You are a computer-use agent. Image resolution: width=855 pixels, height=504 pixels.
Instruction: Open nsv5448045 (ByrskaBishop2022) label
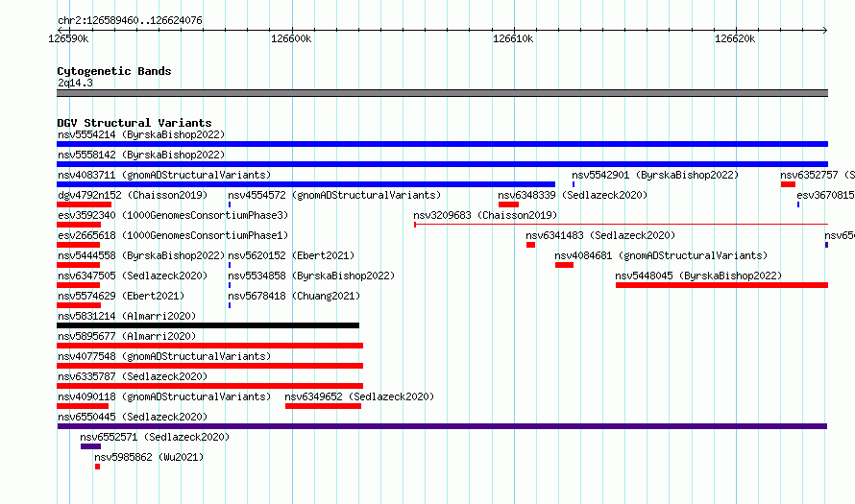click(x=698, y=276)
